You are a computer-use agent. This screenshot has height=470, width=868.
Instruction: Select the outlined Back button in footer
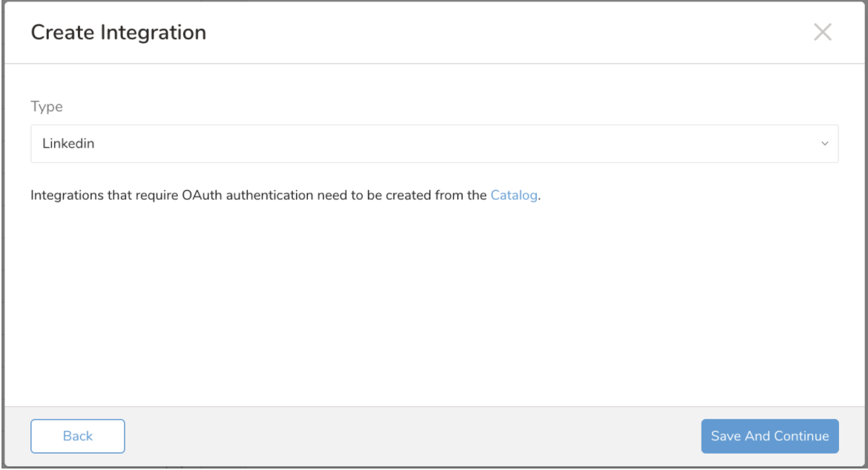(x=78, y=436)
